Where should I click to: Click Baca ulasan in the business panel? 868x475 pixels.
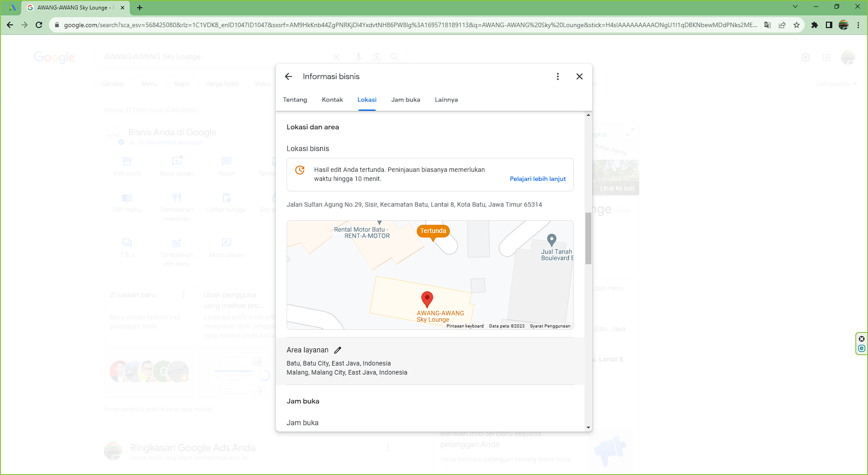click(177, 166)
